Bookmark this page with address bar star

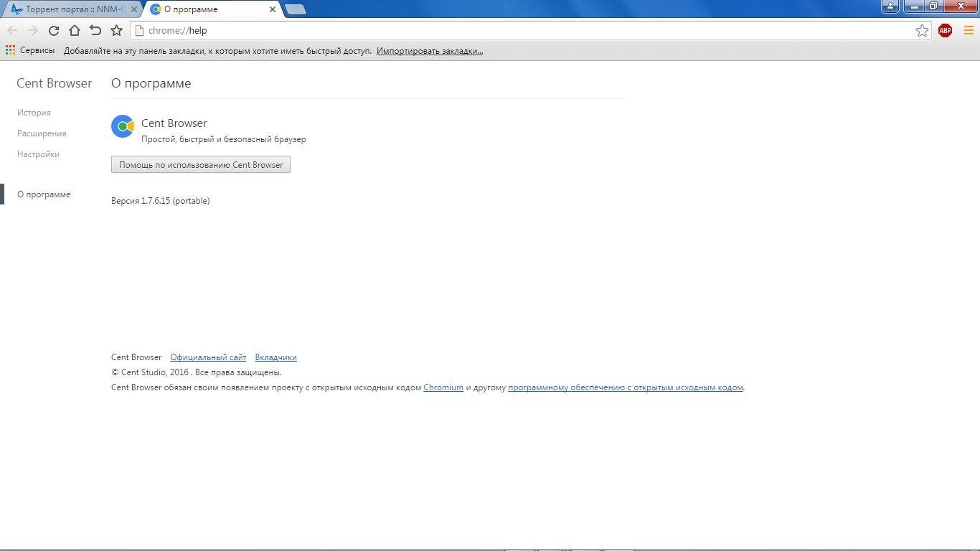(x=922, y=30)
